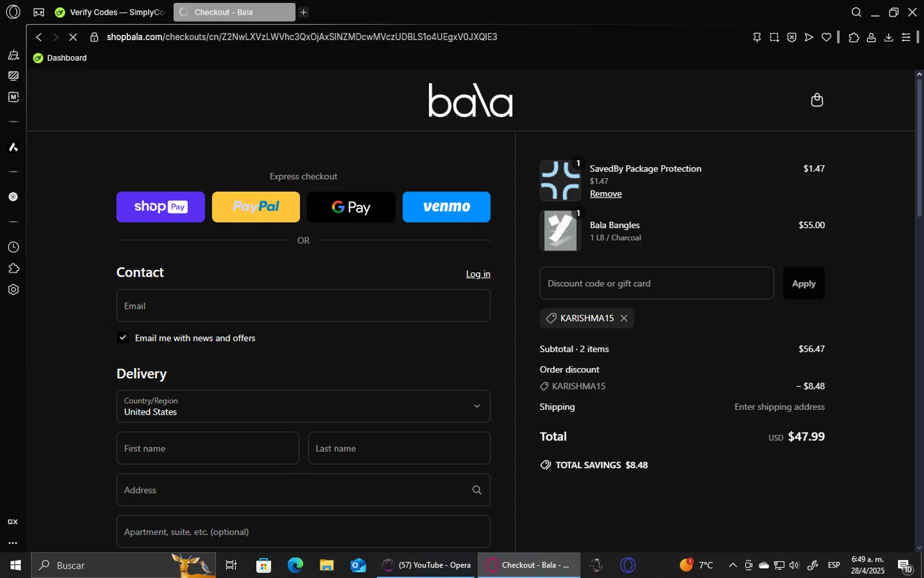
Task: Add page to bookmarks with heart icon
Action: (826, 38)
